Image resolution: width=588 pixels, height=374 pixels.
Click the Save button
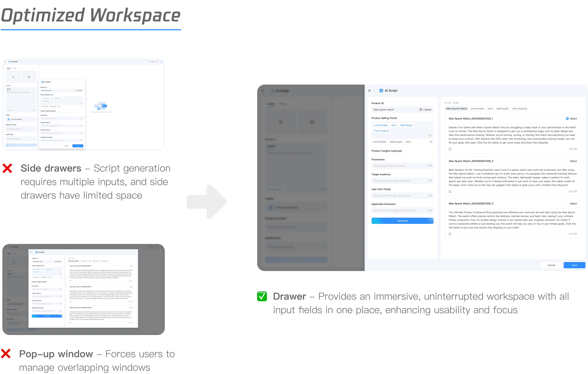pos(574,265)
